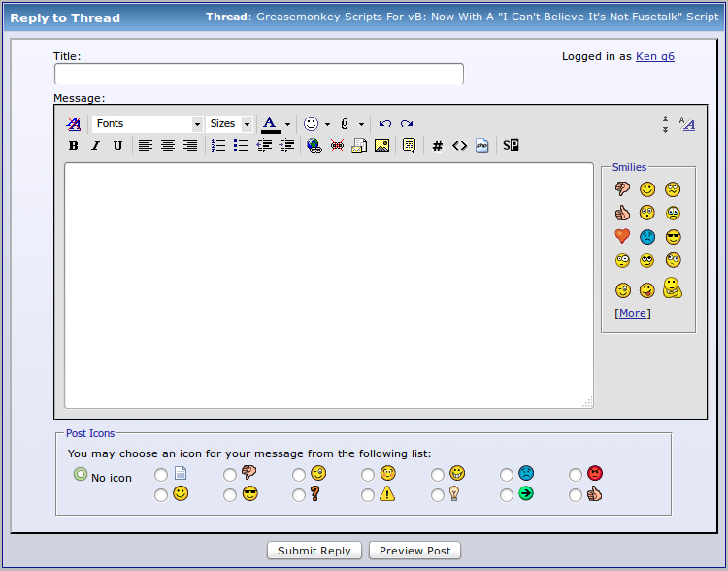Center align the text
This screenshot has width=728, height=571.
(x=168, y=146)
